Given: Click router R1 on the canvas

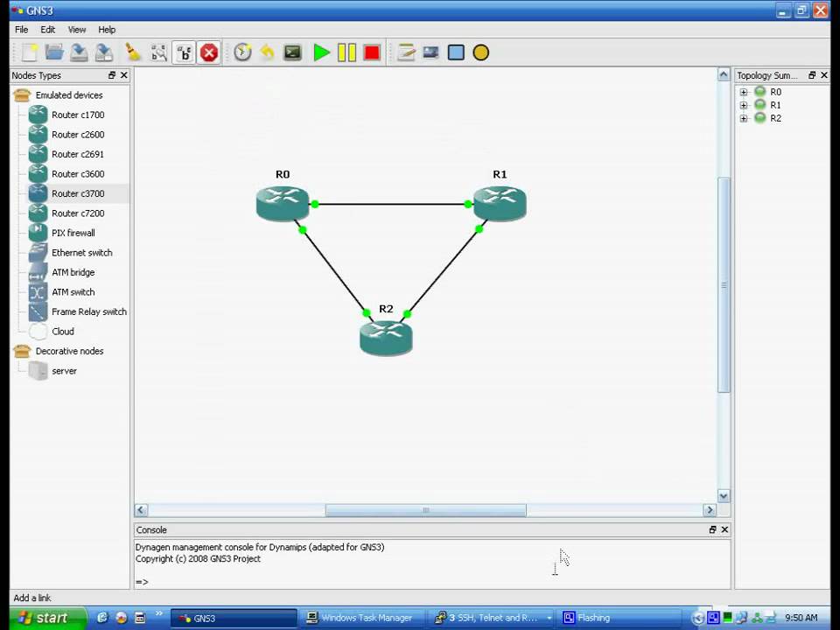Looking at the screenshot, I should click(x=500, y=204).
